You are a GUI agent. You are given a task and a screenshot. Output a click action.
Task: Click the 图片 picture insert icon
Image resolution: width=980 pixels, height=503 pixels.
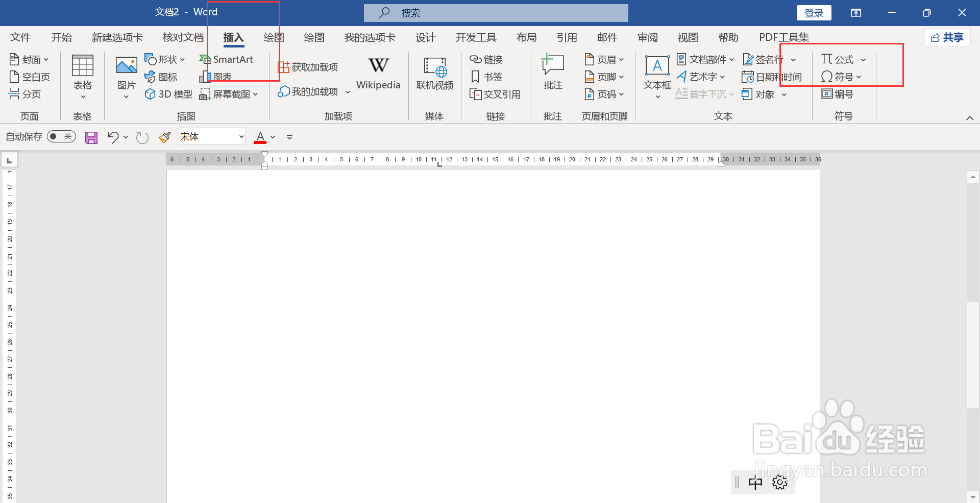(126, 66)
